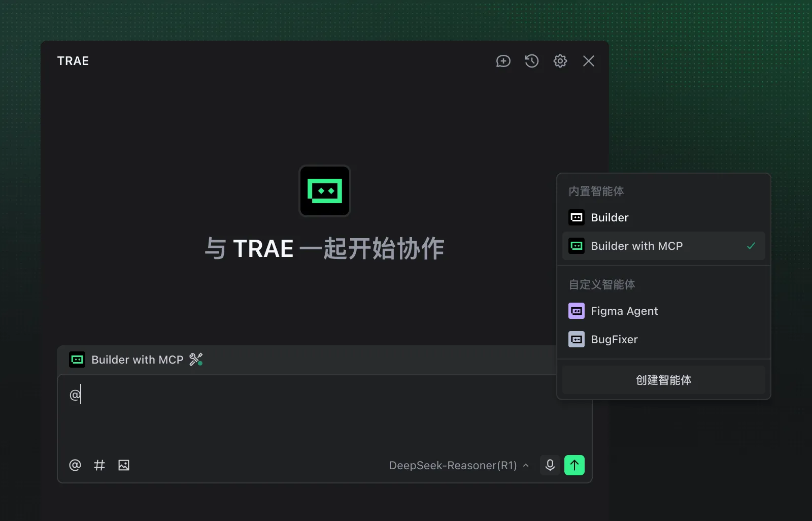Click the @ mention icon below input

(75, 465)
